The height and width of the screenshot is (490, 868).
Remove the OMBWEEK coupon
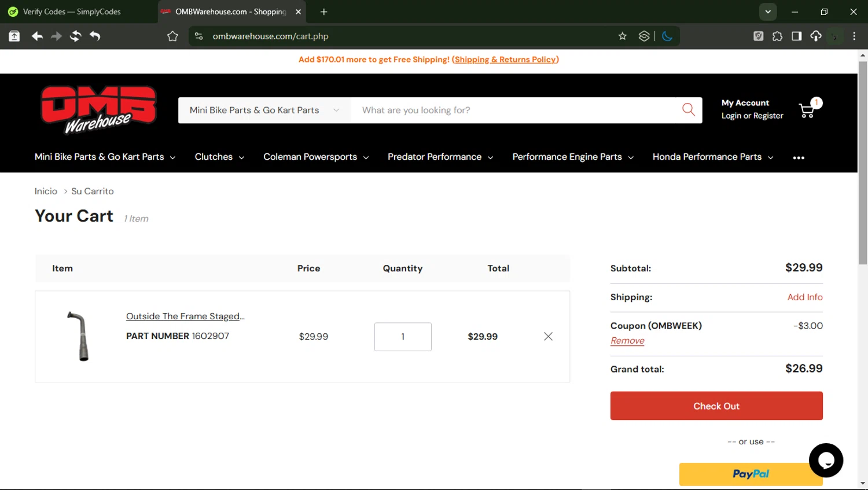click(x=627, y=341)
